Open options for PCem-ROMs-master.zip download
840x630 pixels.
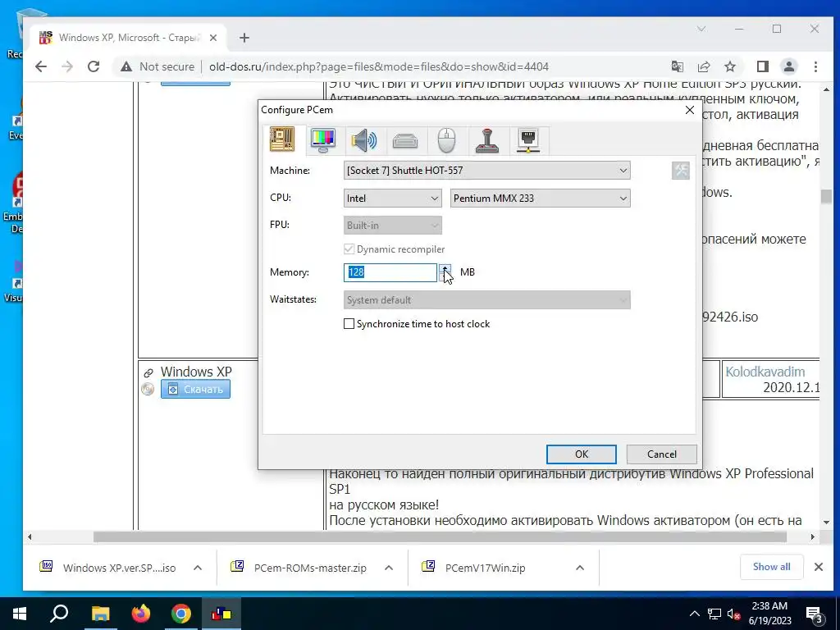click(388, 568)
